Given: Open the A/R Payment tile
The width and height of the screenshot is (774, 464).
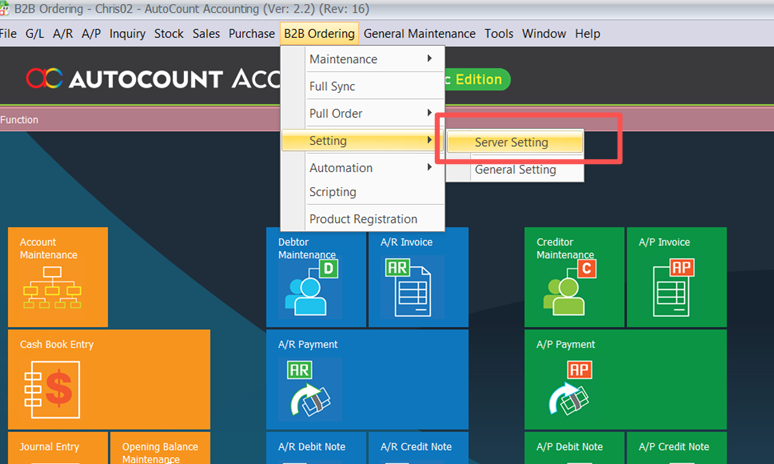Looking at the screenshot, I should [x=367, y=379].
